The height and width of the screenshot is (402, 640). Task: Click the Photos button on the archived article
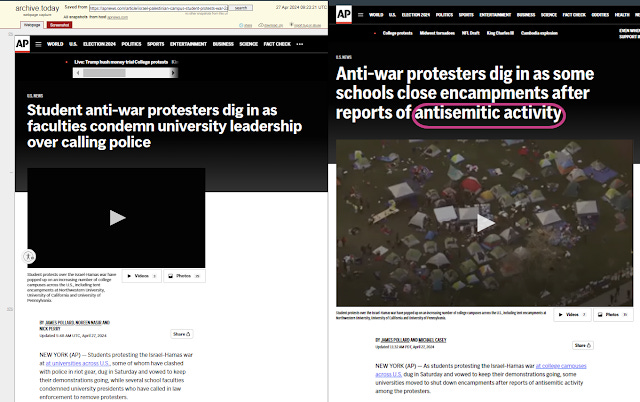(x=184, y=276)
